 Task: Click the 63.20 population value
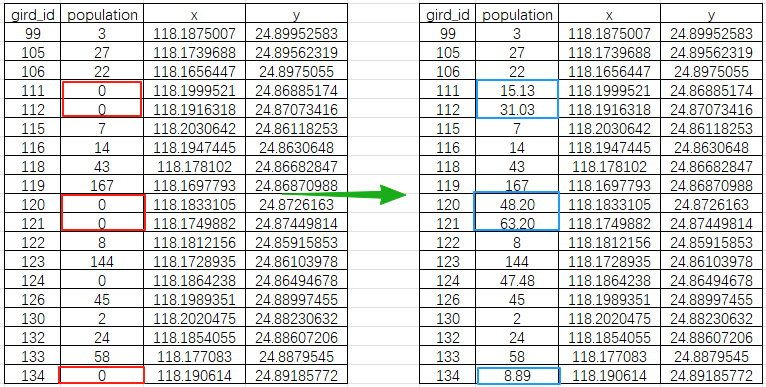517,223
